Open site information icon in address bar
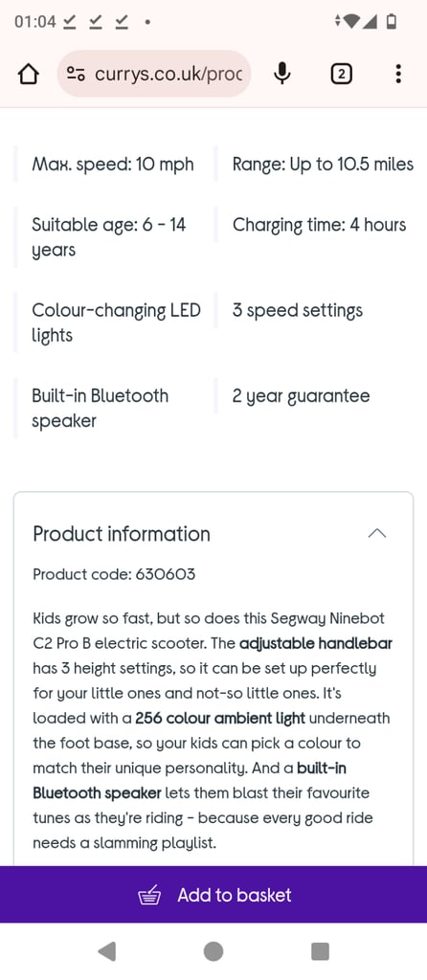Image resolution: width=427 pixels, height=980 pixels. coord(77,75)
